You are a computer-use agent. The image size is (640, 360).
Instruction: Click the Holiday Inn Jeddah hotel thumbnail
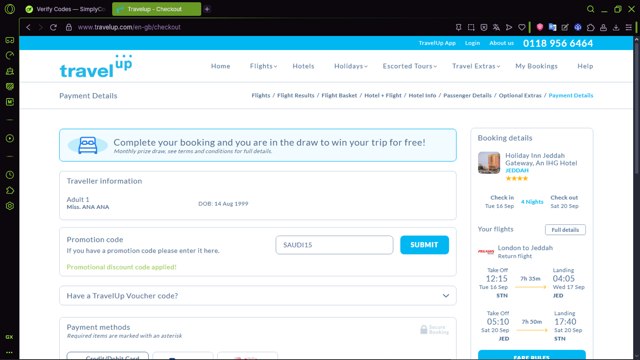[489, 163]
